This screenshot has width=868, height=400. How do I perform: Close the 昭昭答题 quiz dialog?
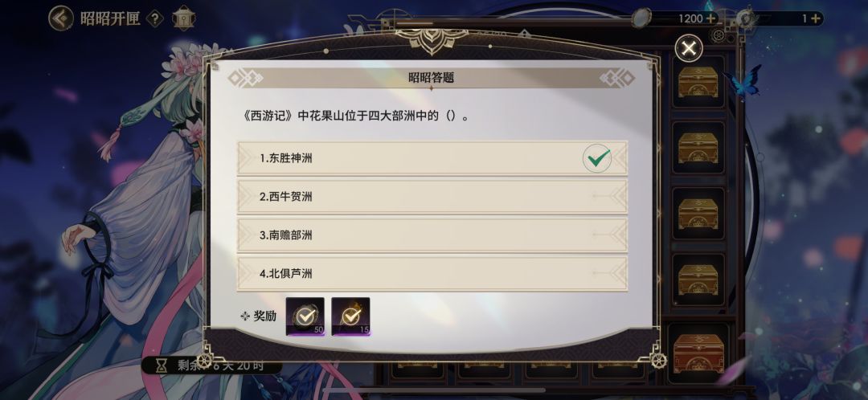[x=689, y=49]
